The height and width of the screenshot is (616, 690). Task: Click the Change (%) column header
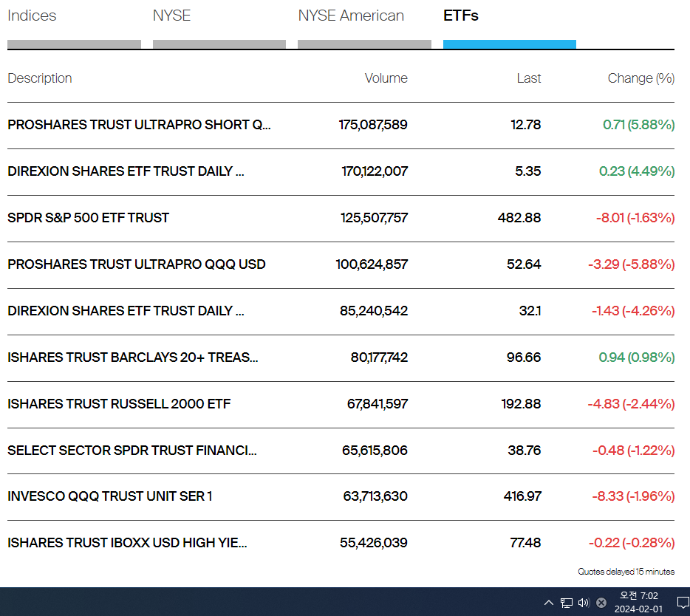[641, 78]
